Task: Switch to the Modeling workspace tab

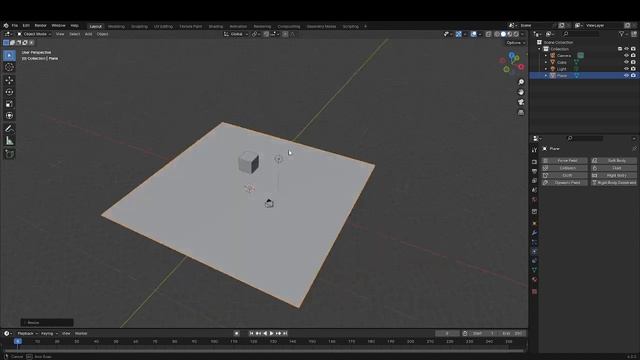Action: pyautogui.click(x=116, y=26)
